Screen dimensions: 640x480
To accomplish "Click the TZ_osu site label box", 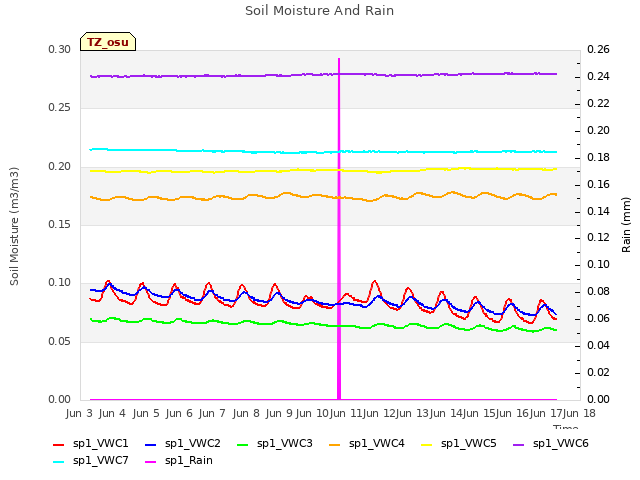I will (x=108, y=42).
